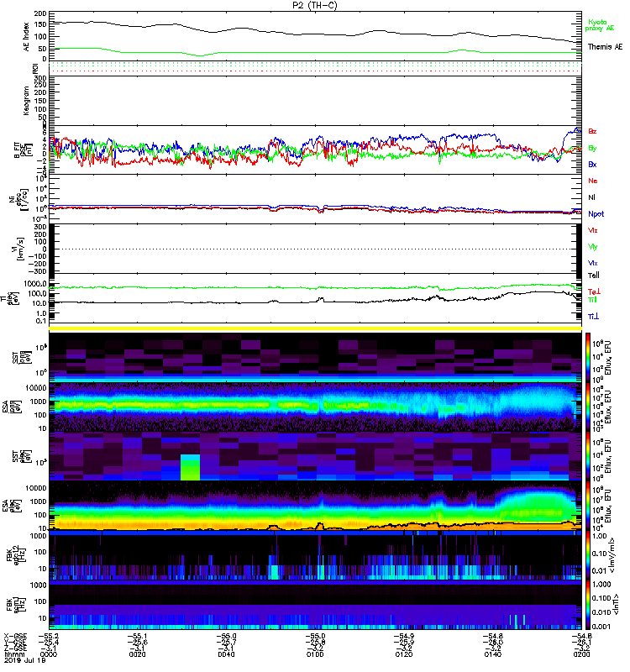Screen dimensions: 630x672
Task: Click the 0020 time tick label
Action: pyautogui.click(x=137, y=654)
